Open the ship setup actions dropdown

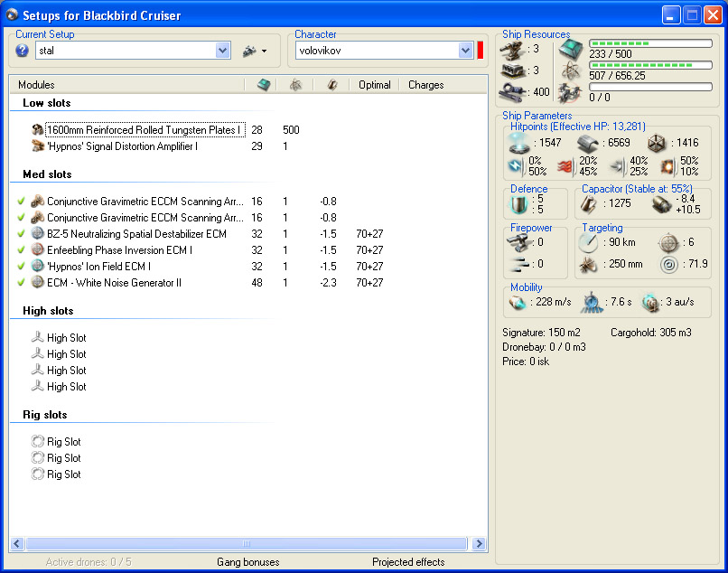[x=254, y=52]
